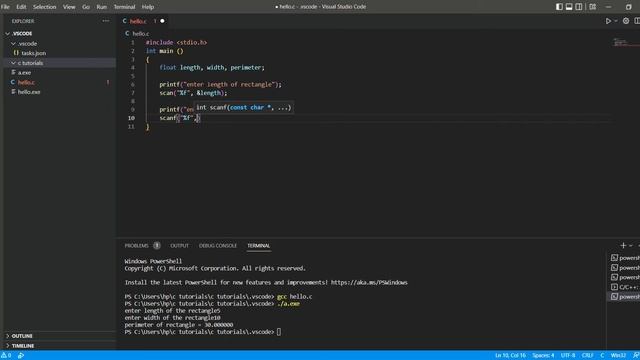The height and width of the screenshot is (360, 640).
Task: Open the Customize Layout icon
Action: pyautogui.click(x=593, y=7)
